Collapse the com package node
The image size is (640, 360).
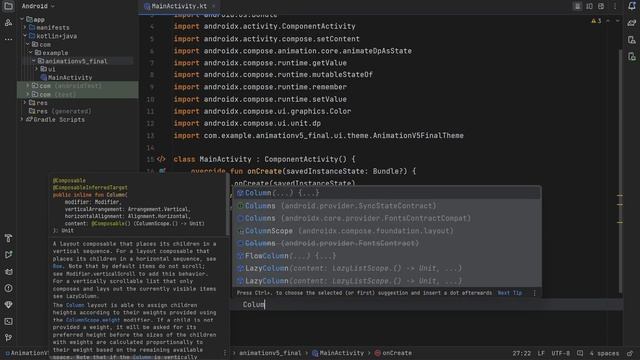click(x=28, y=44)
